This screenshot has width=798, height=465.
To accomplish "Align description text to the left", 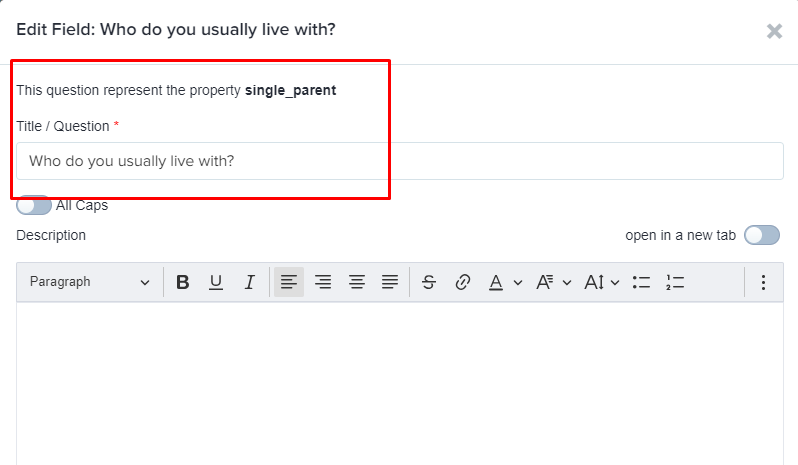I will pos(289,282).
